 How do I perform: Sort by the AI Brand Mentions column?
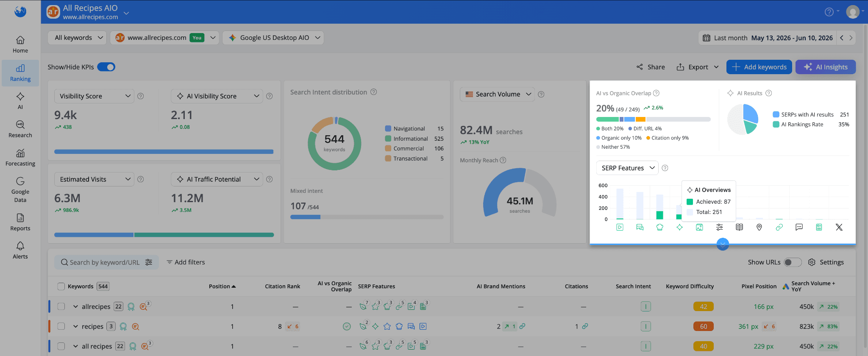tap(501, 286)
